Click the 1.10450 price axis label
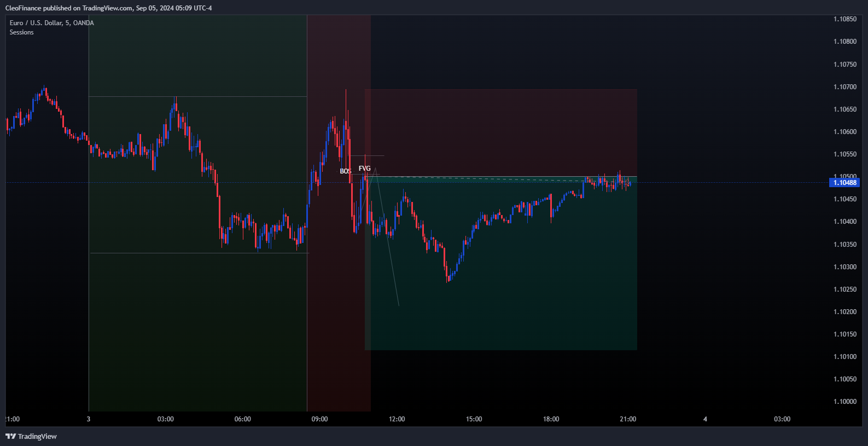Viewport: 868px width, 446px height. (844, 199)
